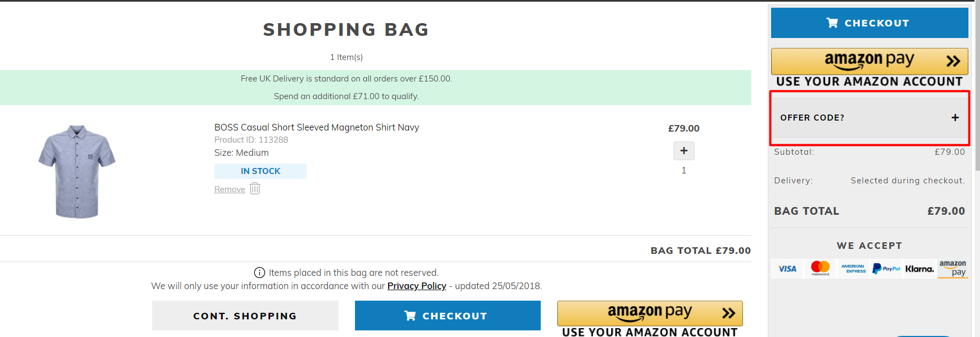
Task: Click the bottom Checkout button
Action: tap(448, 316)
